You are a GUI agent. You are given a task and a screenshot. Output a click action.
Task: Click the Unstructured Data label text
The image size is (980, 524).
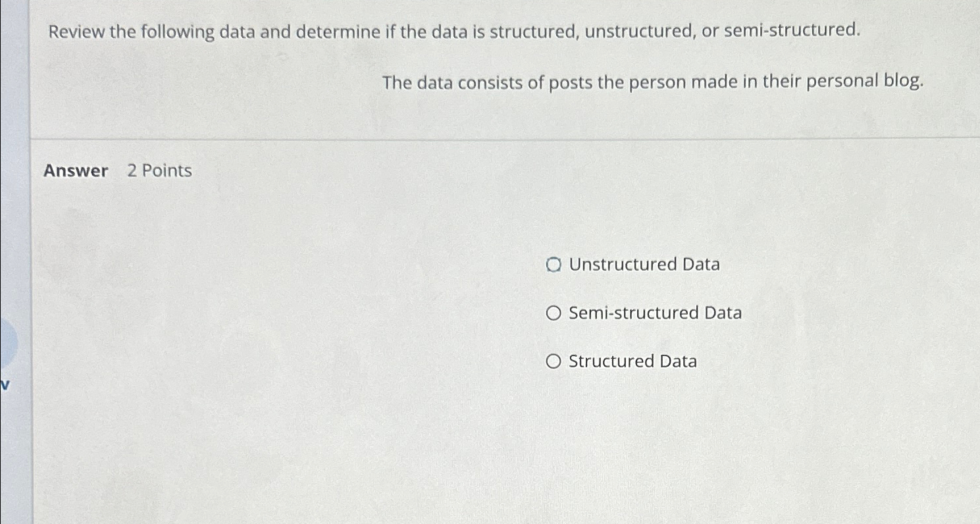pyautogui.click(x=644, y=264)
